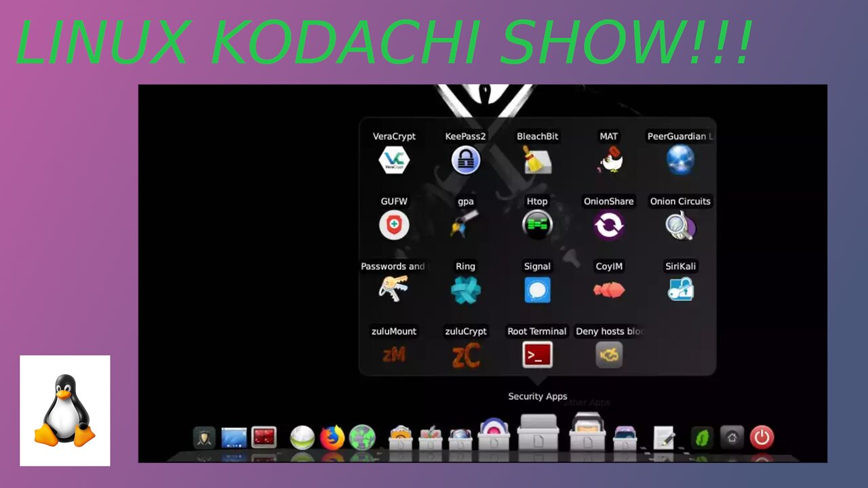Click the red power button in dock
The image size is (868, 488).
coord(762,438)
